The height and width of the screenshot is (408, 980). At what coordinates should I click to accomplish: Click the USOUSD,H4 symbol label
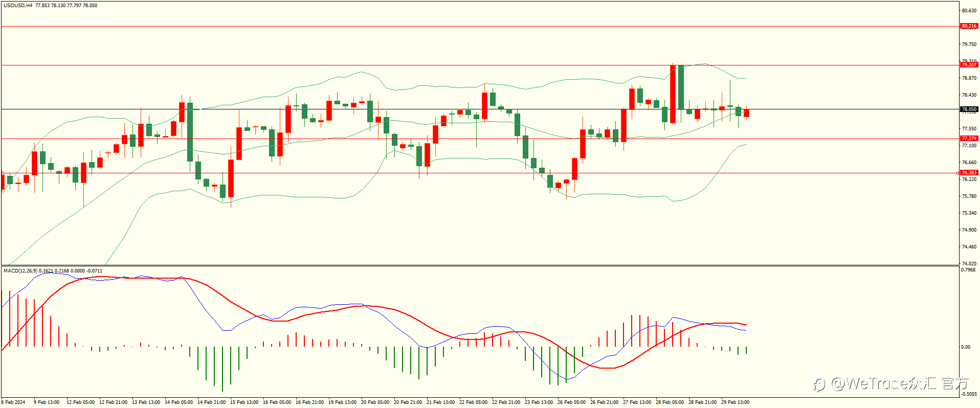click(18, 6)
